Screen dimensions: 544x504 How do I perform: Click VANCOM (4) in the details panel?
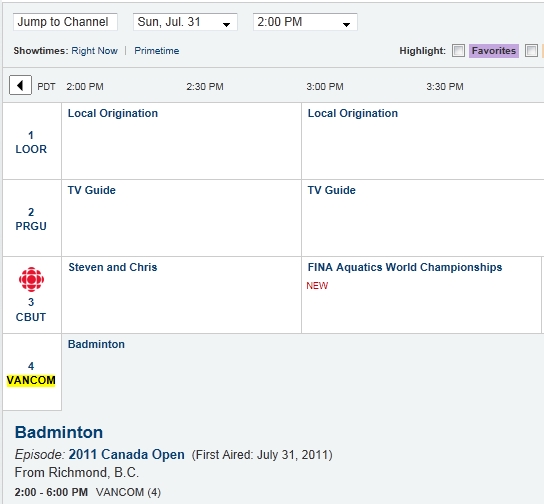point(128,492)
